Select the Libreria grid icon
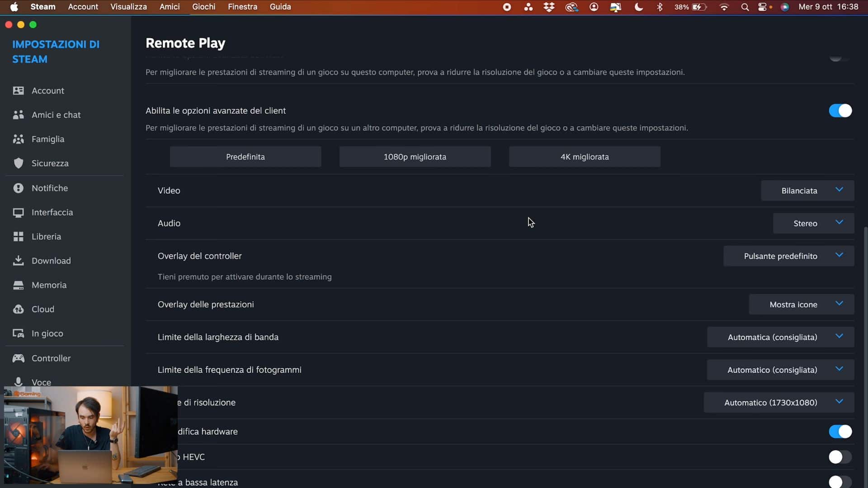The width and height of the screenshot is (868, 488). [x=18, y=236]
